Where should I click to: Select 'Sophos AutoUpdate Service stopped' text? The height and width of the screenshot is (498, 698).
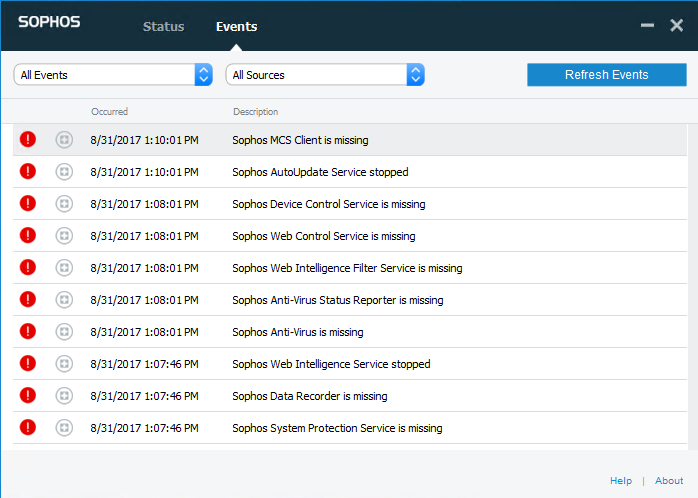point(321,172)
